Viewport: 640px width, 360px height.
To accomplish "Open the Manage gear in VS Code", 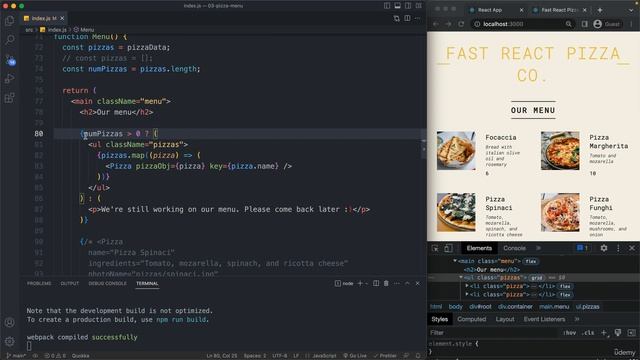I will tap(9, 341).
